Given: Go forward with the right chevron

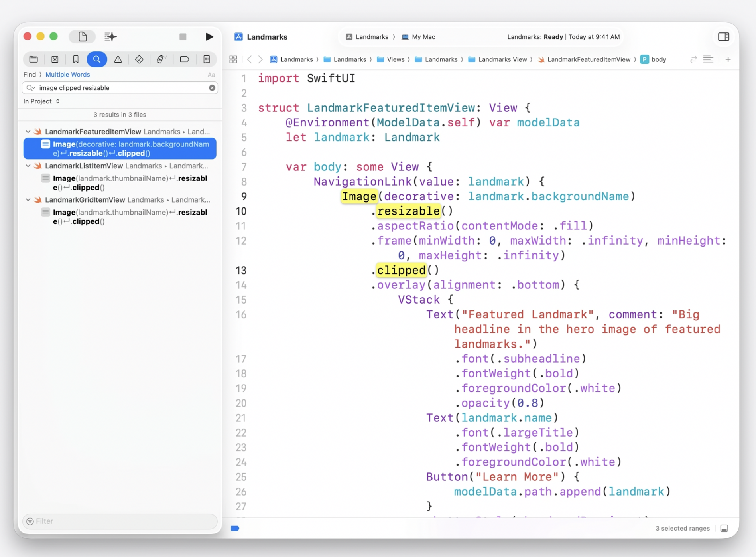Looking at the screenshot, I should coord(260,59).
